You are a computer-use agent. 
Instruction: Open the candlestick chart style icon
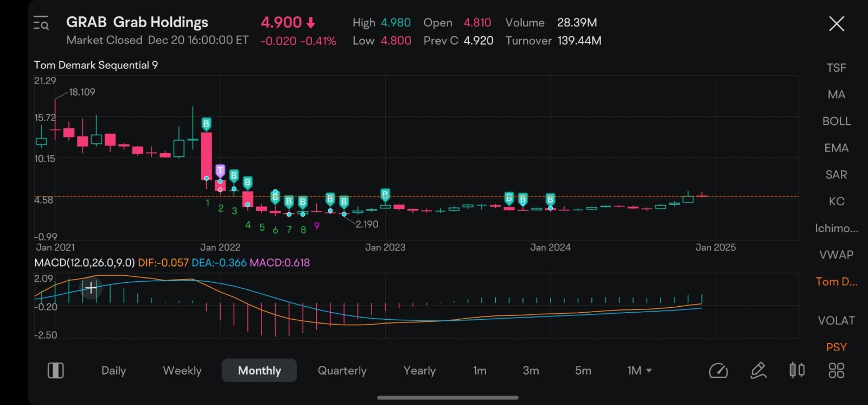pos(797,370)
